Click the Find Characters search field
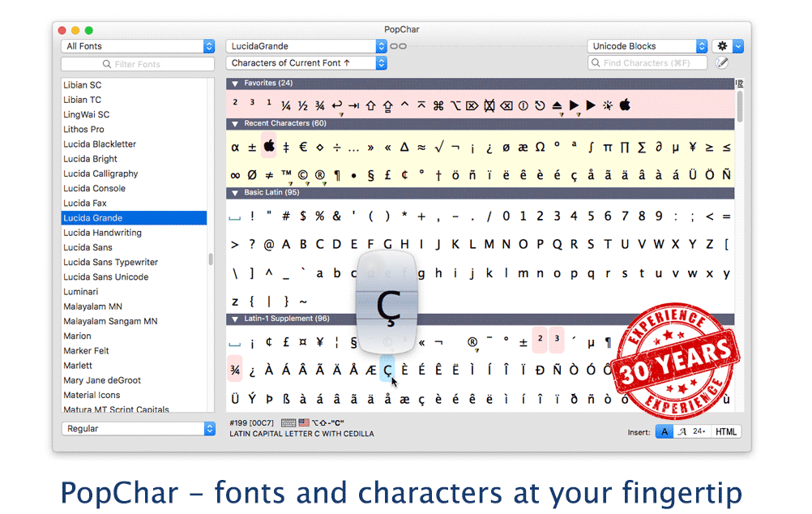This screenshot has height=514, width=812. click(x=647, y=62)
